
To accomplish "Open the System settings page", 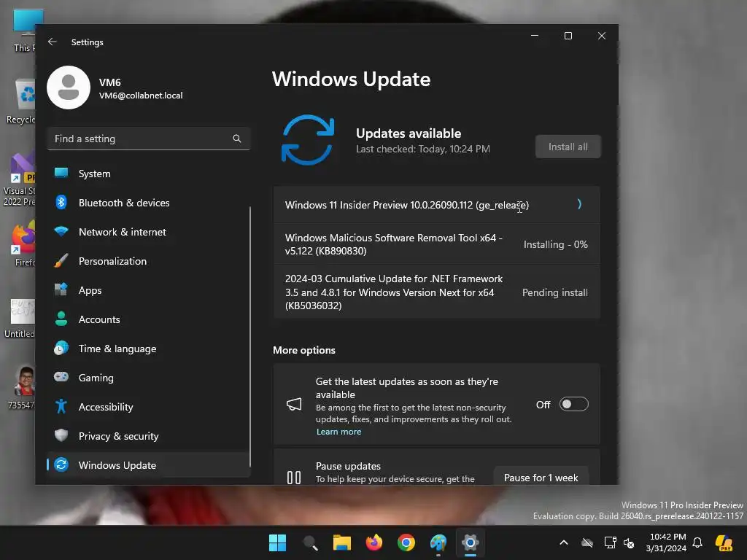I will click(x=149, y=174).
